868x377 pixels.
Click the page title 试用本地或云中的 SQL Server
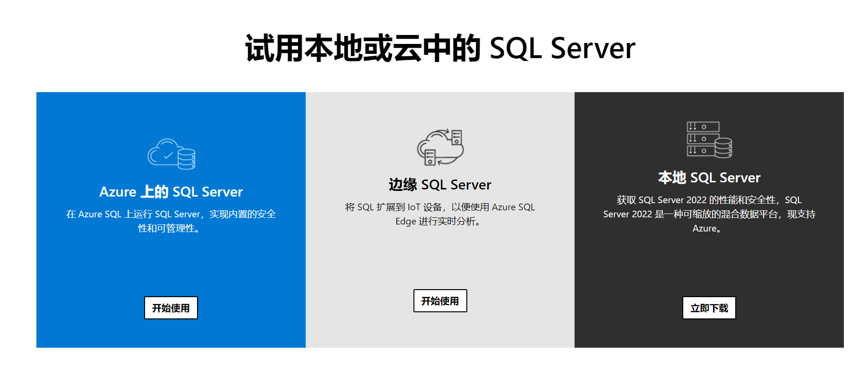click(440, 48)
